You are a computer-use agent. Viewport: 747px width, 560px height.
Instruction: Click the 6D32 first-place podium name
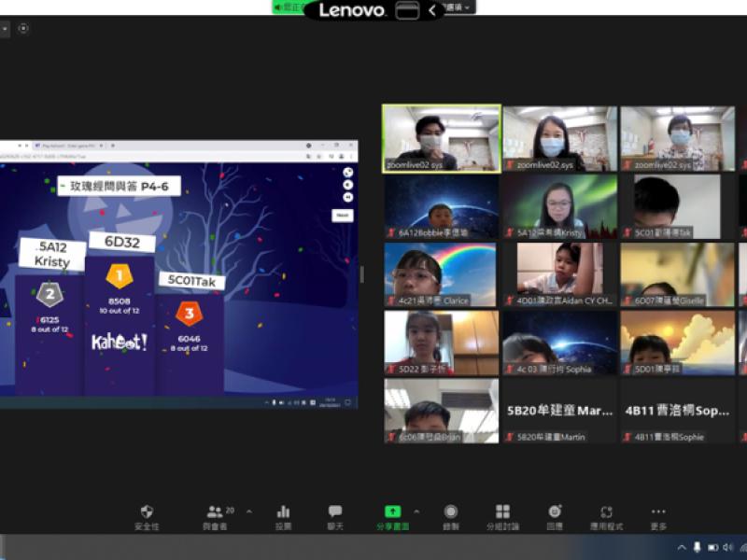[x=122, y=242]
